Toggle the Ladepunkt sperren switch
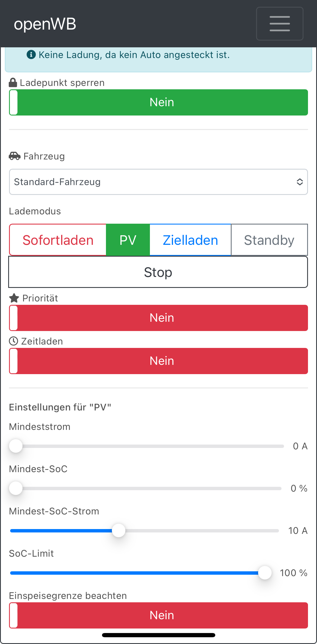This screenshot has width=317, height=644. click(x=158, y=102)
